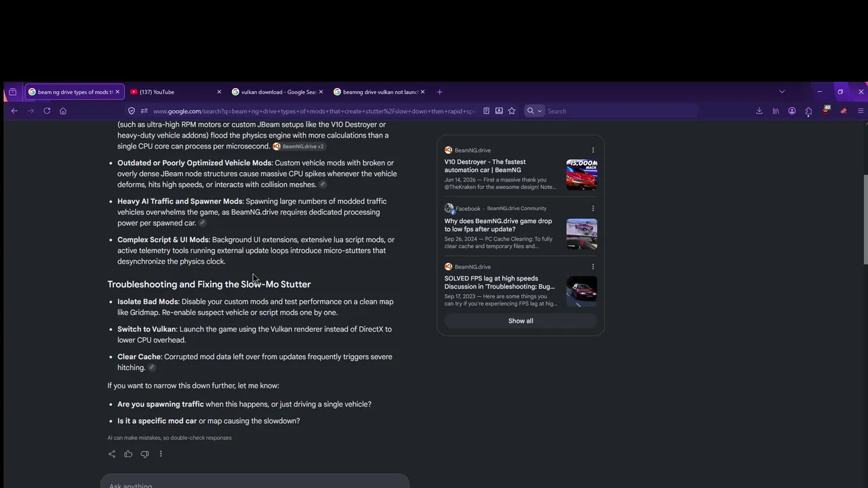Open the Firefox View icon left of tabs

(12, 92)
